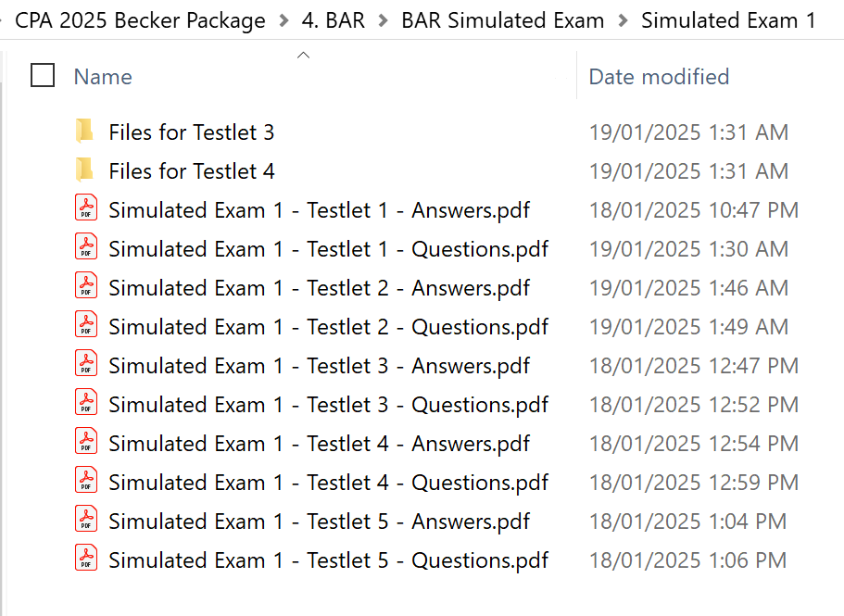Expand the breadcrumb chevron after 4. BAR

coord(381,20)
